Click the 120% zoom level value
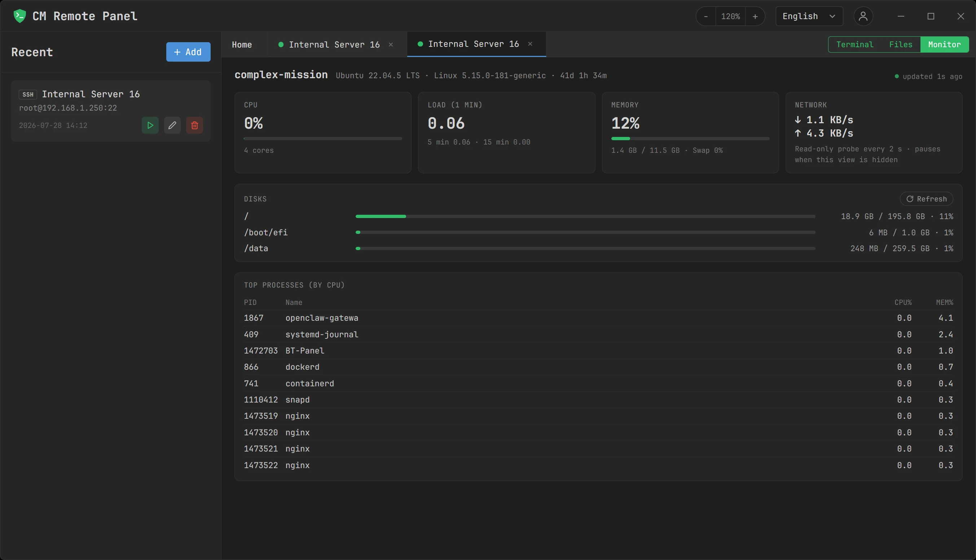976x560 pixels. 730,16
